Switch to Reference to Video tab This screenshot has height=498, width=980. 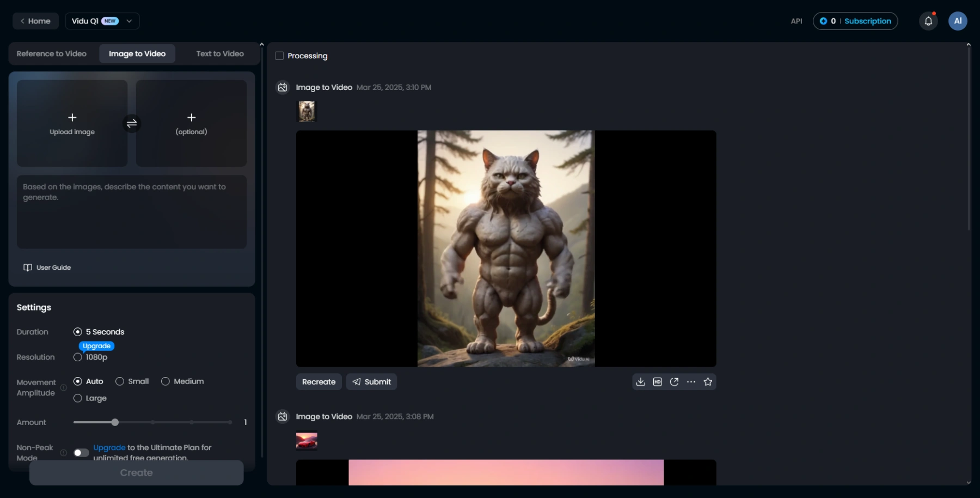pyautogui.click(x=52, y=54)
